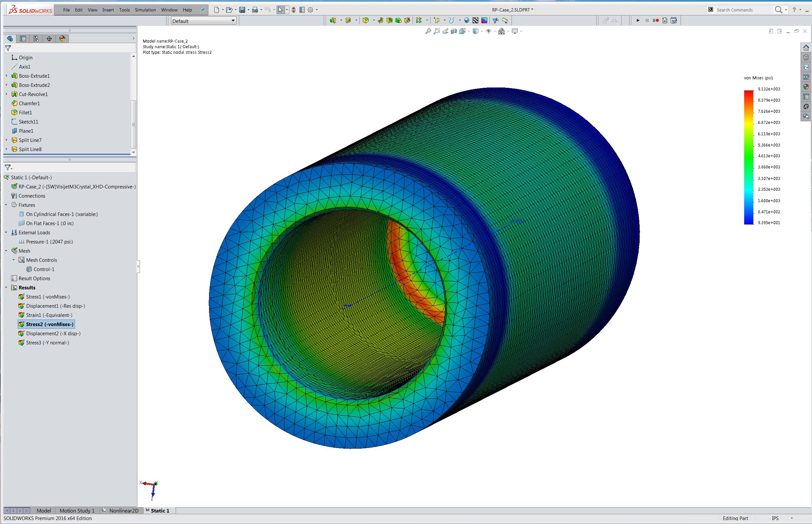Click the Rebuild traffic light icon
Image resolution: width=812 pixels, height=524 pixels.
[294, 10]
